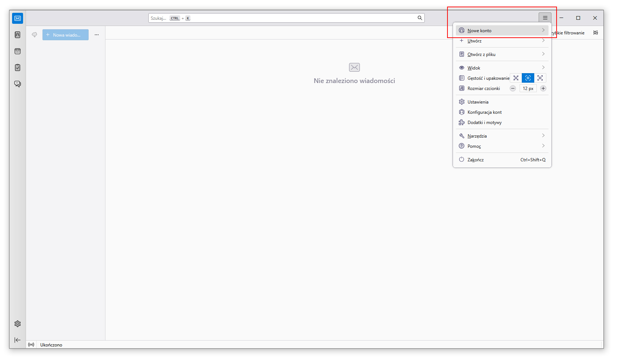Viewport: 617px width, 364px height.
Task: Collapse the spaces toolbar arrow icon
Action: tap(18, 340)
